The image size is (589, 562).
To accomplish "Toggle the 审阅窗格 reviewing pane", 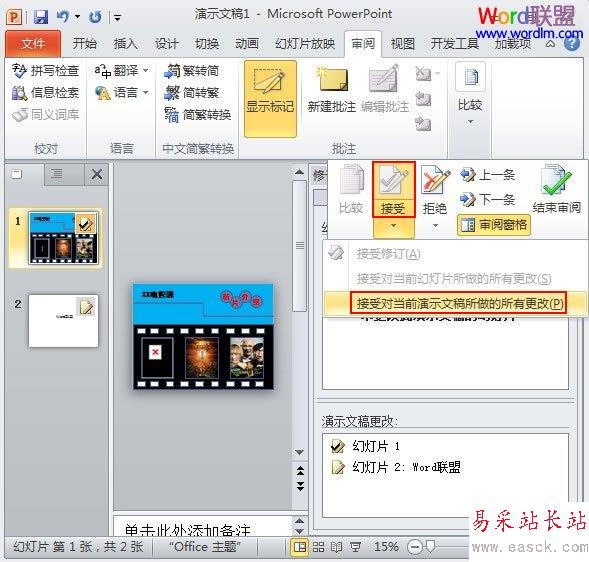I will tap(494, 225).
